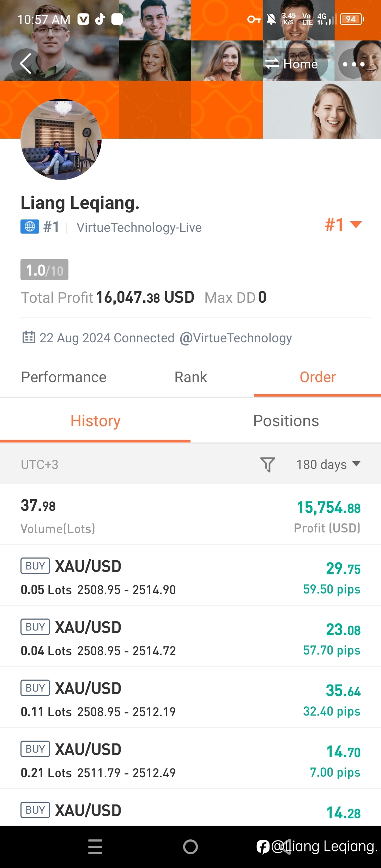Switch to the Rank tab
This screenshot has height=868, width=381.
[190, 377]
